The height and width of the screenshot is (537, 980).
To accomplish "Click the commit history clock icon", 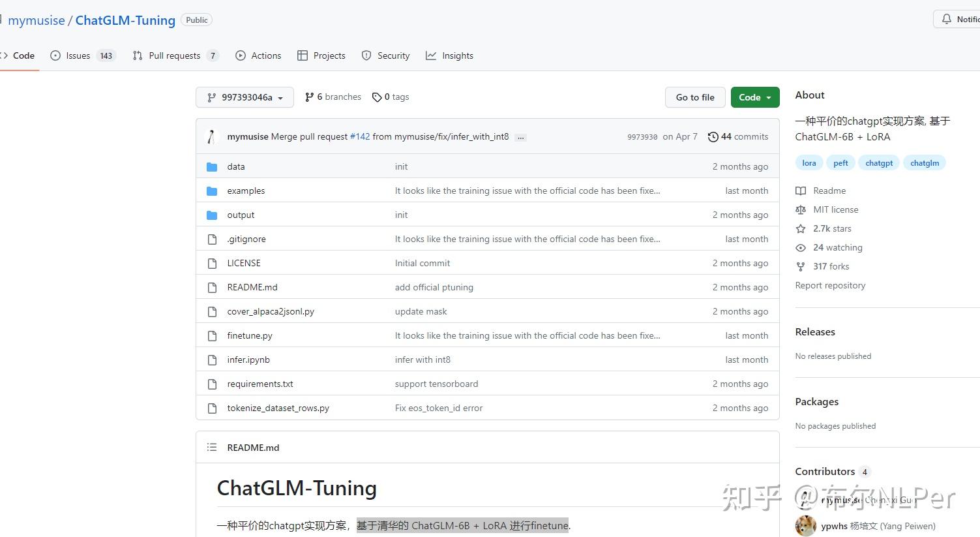I will (713, 136).
